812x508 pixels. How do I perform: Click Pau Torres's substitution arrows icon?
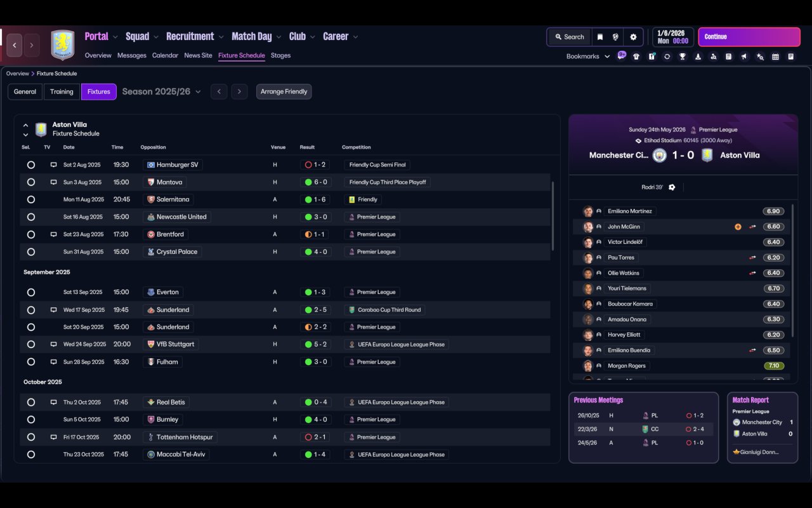(752, 258)
